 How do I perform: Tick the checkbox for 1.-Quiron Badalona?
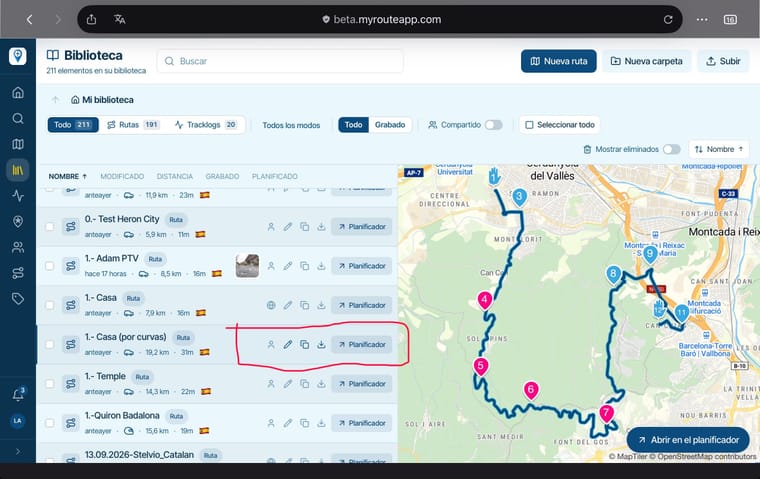coord(49,423)
